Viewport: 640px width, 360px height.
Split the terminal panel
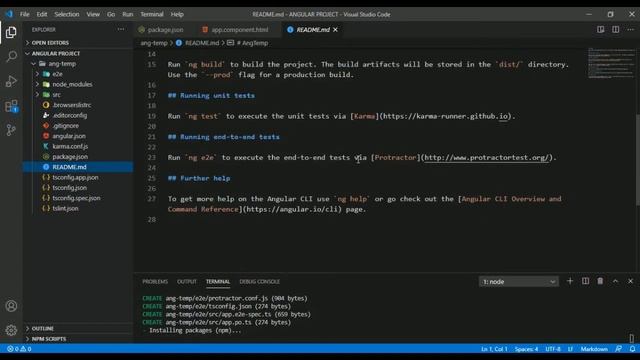(585, 281)
